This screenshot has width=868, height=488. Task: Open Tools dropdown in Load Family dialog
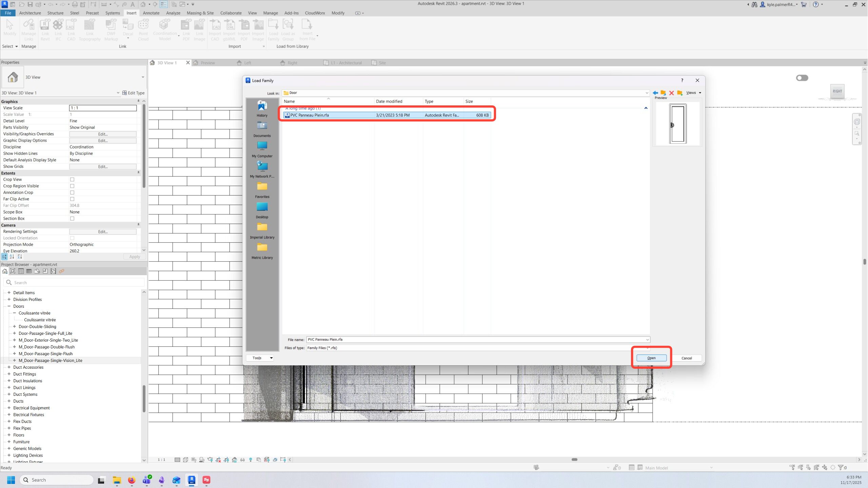(260, 358)
